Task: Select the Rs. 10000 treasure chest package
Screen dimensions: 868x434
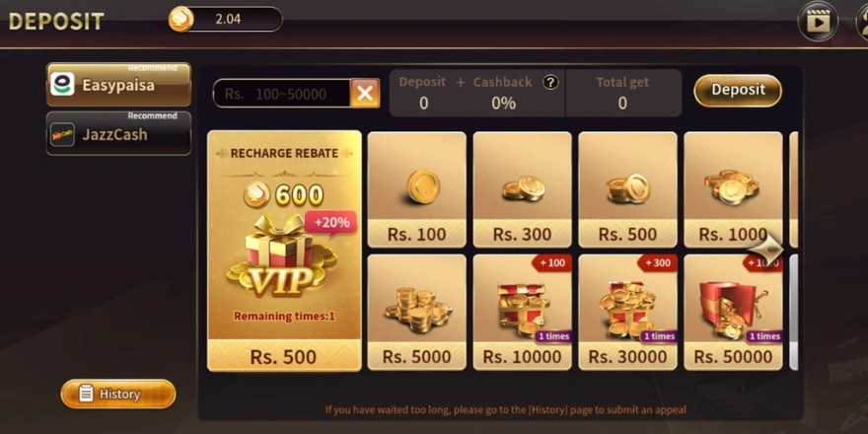Action: coord(522,313)
